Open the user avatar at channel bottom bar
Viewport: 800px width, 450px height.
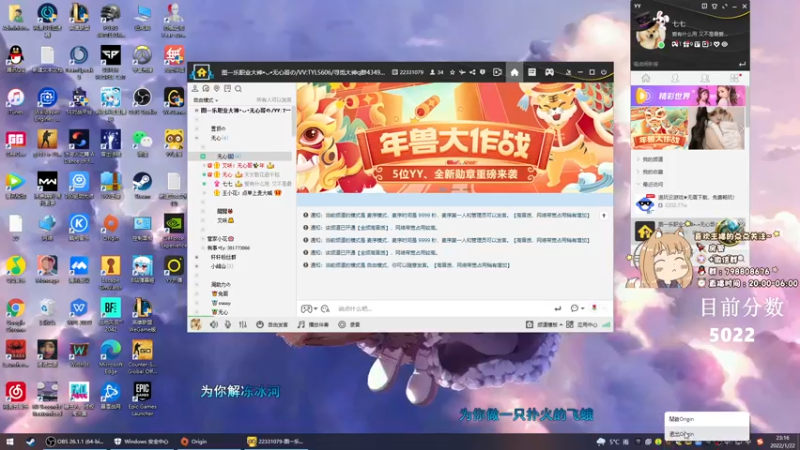point(196,324)
